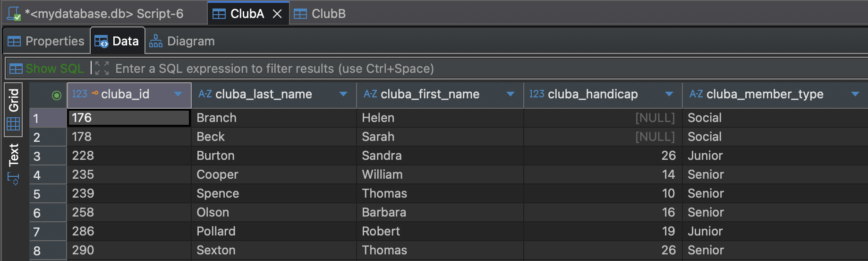Open cluba_last_name column filter dropdown
This screenshot has width=868, height=261.
click(343, 94)
